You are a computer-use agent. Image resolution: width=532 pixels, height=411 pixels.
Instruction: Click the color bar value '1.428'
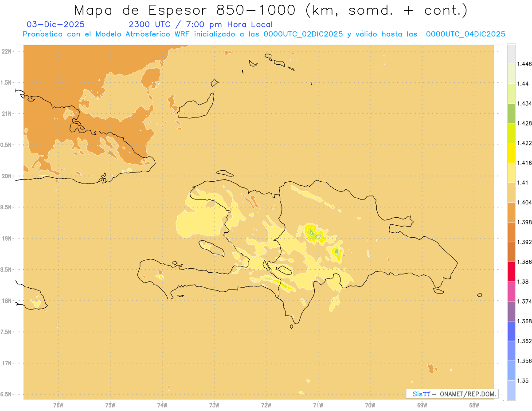click(525, 123)
